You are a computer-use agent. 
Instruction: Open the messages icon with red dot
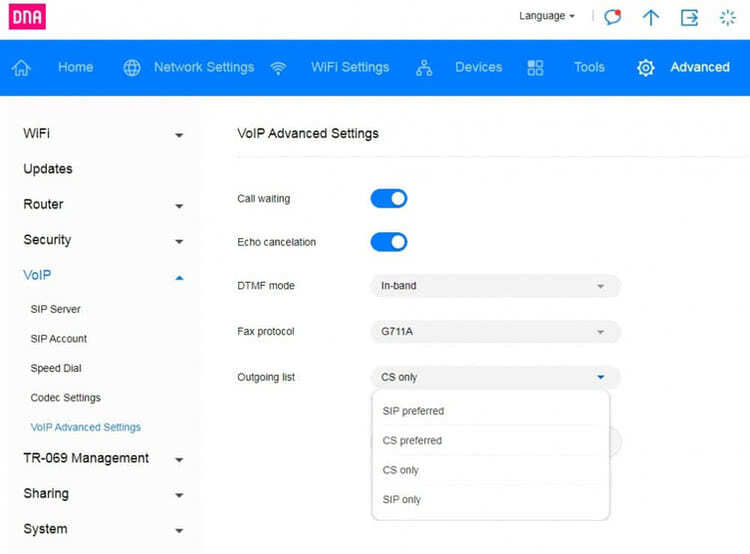pos(612,17)
